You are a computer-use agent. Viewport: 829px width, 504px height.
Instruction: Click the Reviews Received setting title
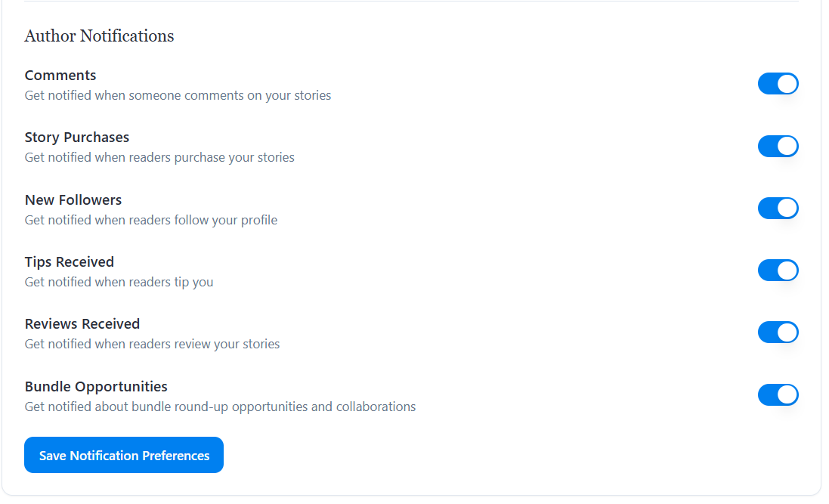[x=82, y=324]
